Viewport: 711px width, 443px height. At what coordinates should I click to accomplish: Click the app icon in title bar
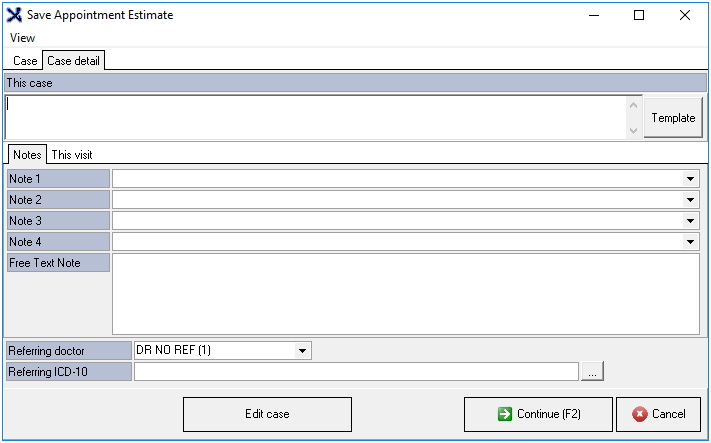[14, 15]
